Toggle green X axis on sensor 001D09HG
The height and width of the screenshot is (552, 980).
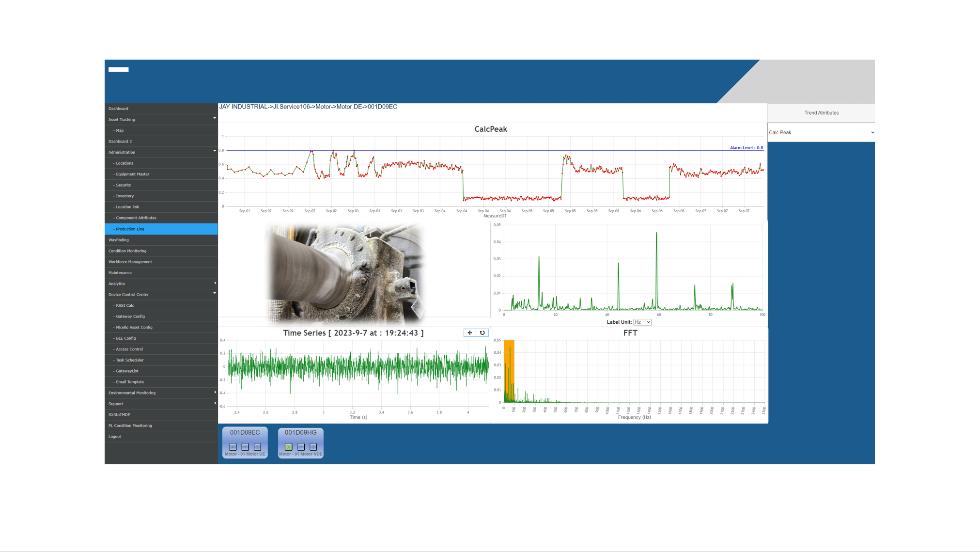tap(289, 447)
